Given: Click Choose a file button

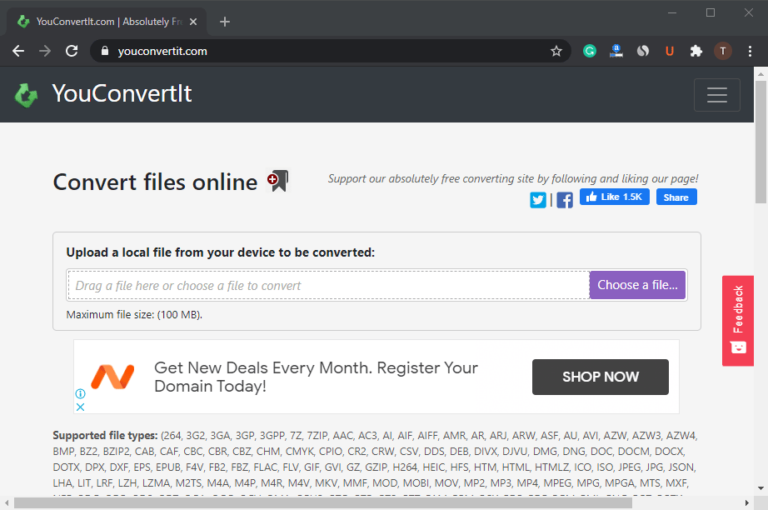Looking at the screenshot, I should click(637, 285).
